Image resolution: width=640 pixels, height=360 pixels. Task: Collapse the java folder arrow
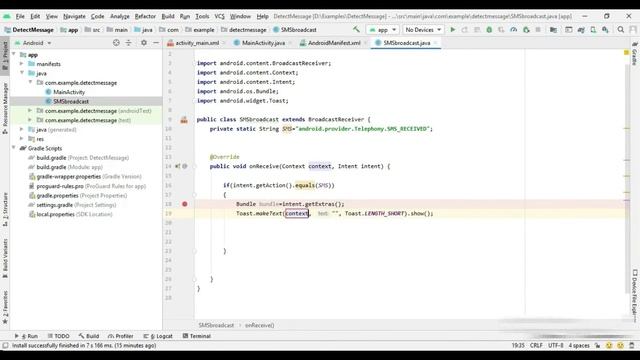pyautogui.click(x=22, y=73)
